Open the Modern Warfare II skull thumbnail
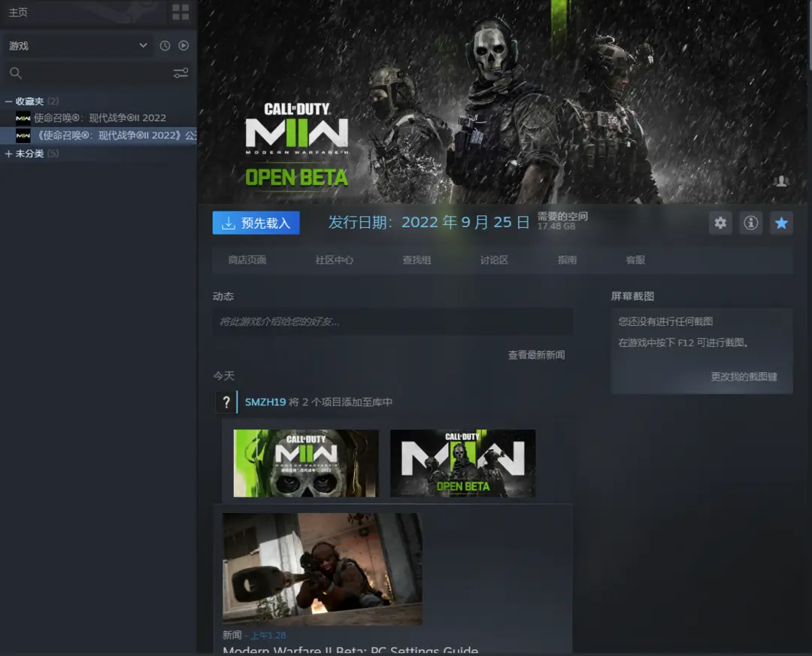Viewport: 812px width, 656px height. click(306, 463)
